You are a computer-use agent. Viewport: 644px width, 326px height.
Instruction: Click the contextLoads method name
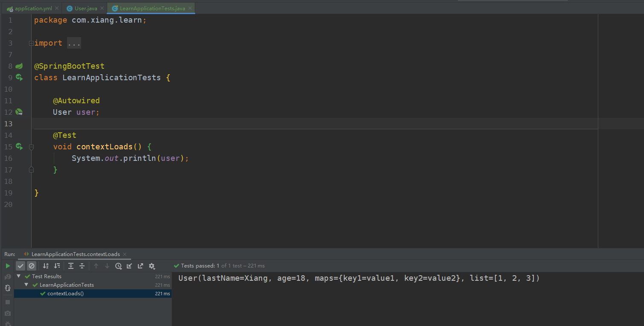pos(105,147)
